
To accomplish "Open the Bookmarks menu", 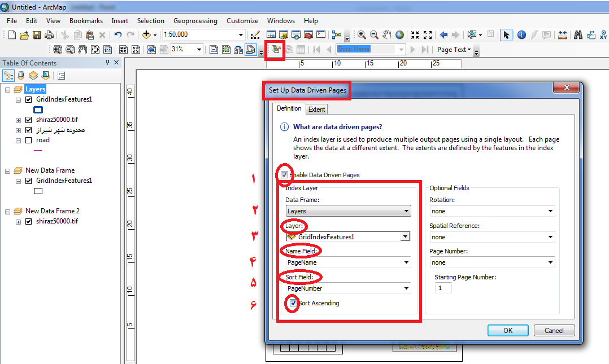I will [86, 21].
